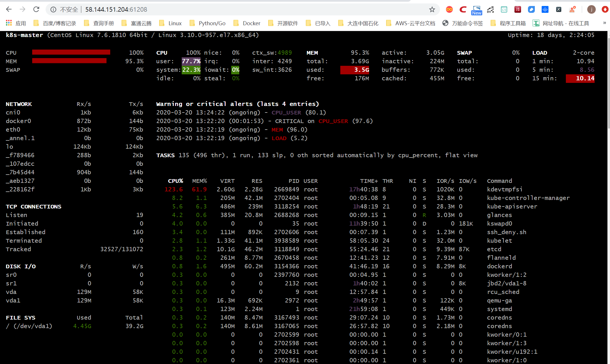Open the orange org-chart extension icon
The height and width of the screenshot is (364, 610).
(x=572, y=9)
